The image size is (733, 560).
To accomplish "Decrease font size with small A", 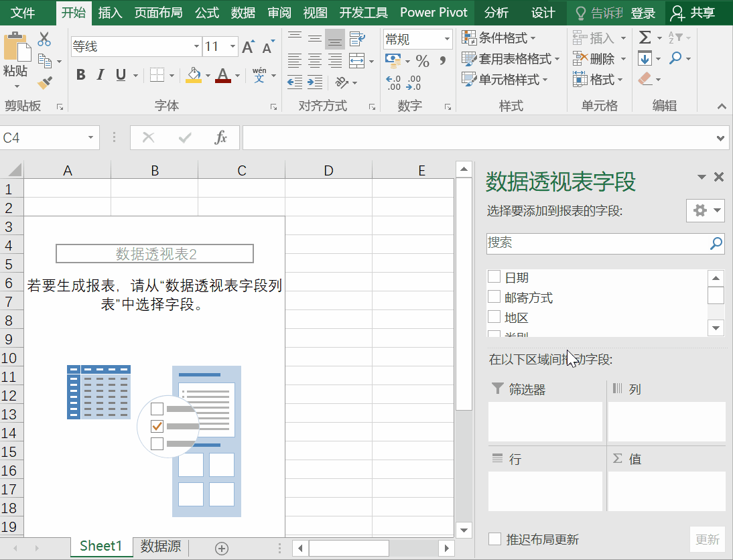I will click(268, 47).
